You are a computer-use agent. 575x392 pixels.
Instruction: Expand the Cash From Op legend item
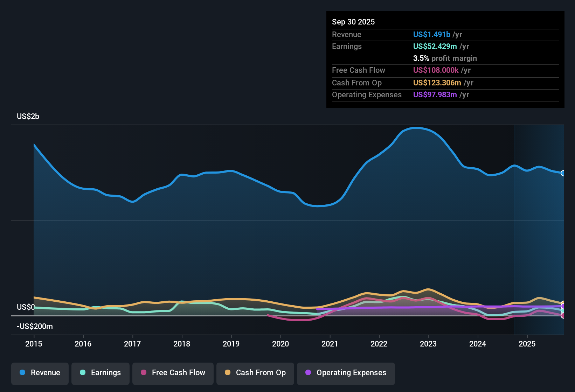[255, 373]
